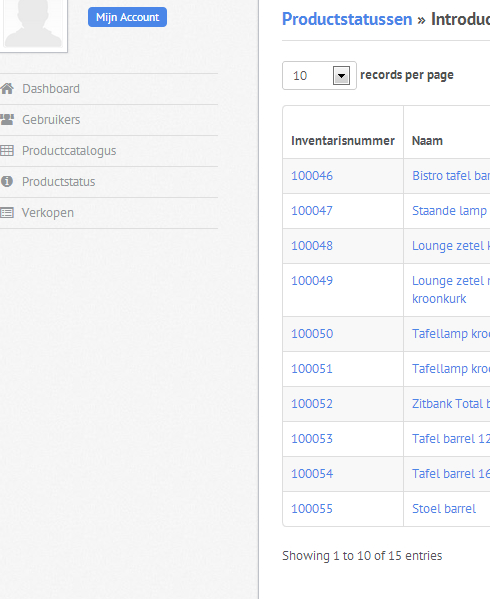490x599 pixels.
Task: Click the Verkopen list icon
Action: [7, 212]
